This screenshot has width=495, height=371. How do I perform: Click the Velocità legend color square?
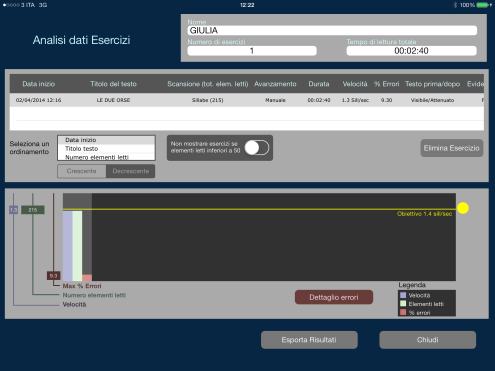pyautogui.click(x=403, y=295)
